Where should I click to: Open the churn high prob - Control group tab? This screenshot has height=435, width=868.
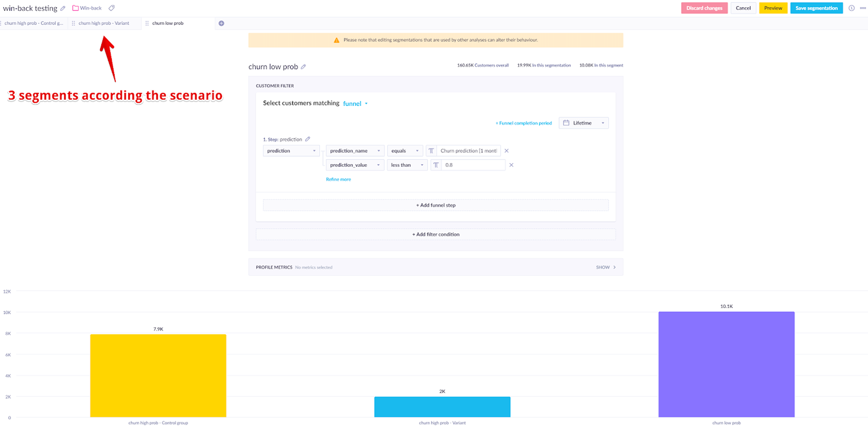(34, 23)
